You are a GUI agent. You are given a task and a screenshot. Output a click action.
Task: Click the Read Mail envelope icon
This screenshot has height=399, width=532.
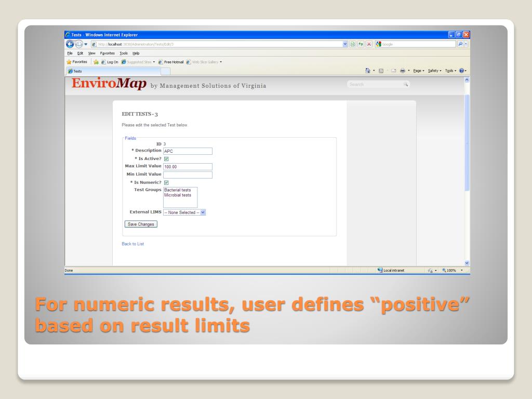(394, 71)
